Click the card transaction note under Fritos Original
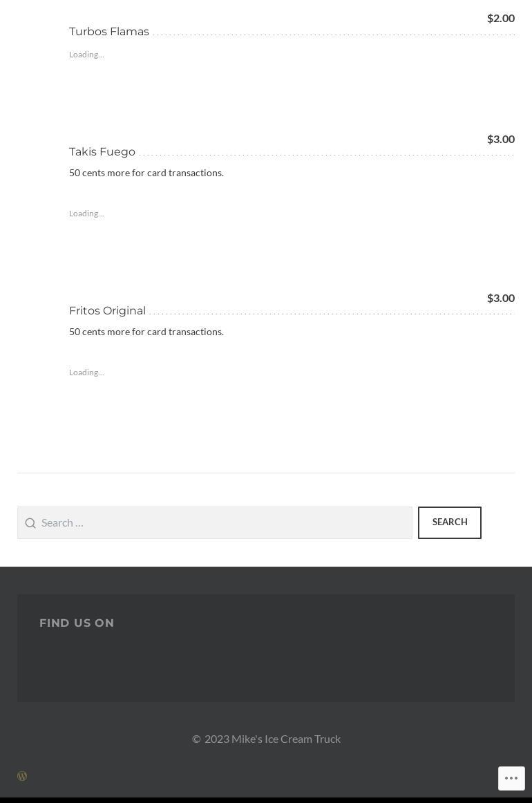Viewport: 532px width, 803px height. point(146,332)
